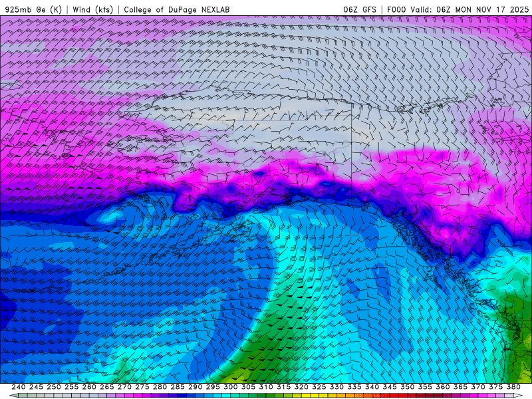Image resolution: width=532 pixels, height=399 pixels.
Task: Select the 350 value on the color scale
Action: click(407, 387)
